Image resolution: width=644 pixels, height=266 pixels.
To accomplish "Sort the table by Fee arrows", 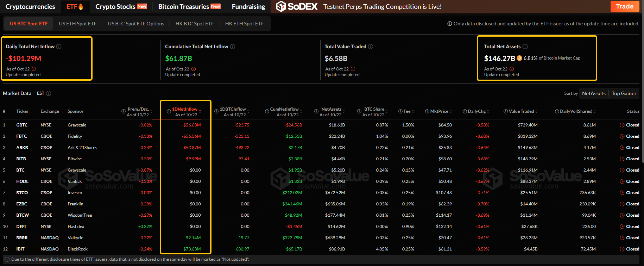I will point(413,111).
